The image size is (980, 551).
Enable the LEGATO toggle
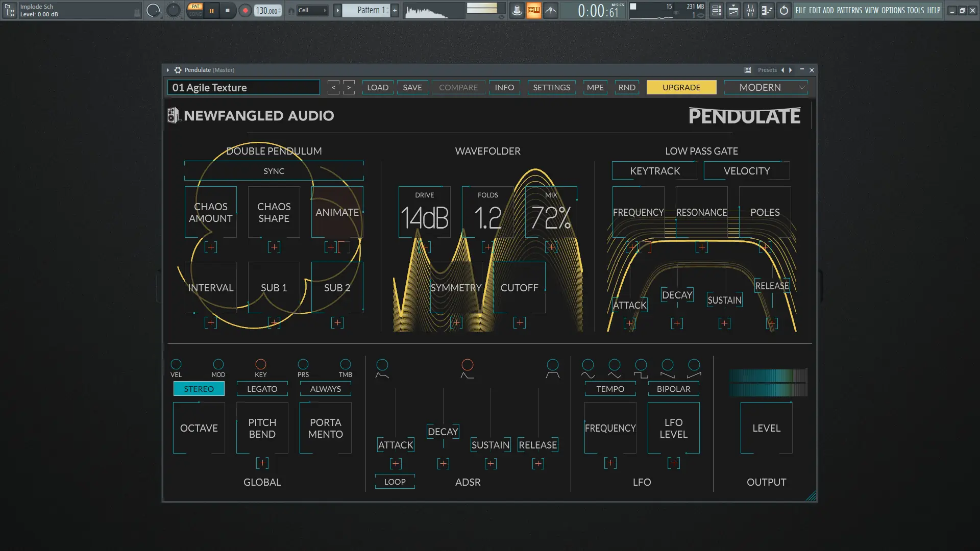point(262,389)
